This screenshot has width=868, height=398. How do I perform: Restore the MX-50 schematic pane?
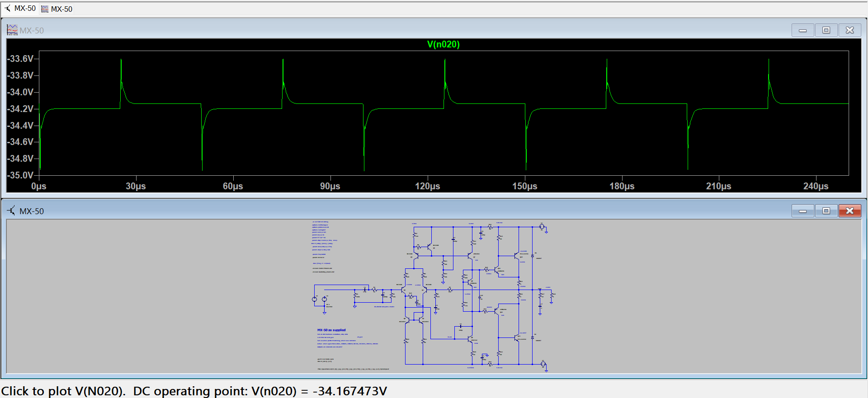(826, 211)
